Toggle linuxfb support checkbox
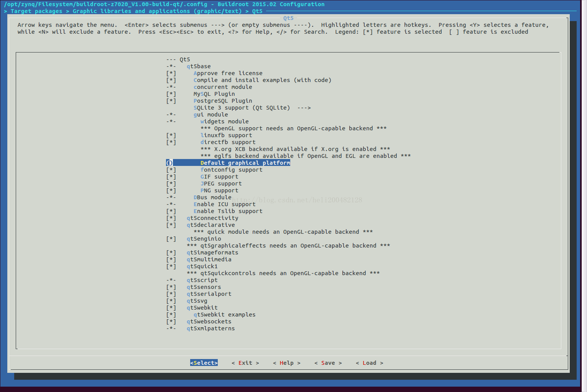This screenshot has height=392, width=587. click(x=171, y=135)
